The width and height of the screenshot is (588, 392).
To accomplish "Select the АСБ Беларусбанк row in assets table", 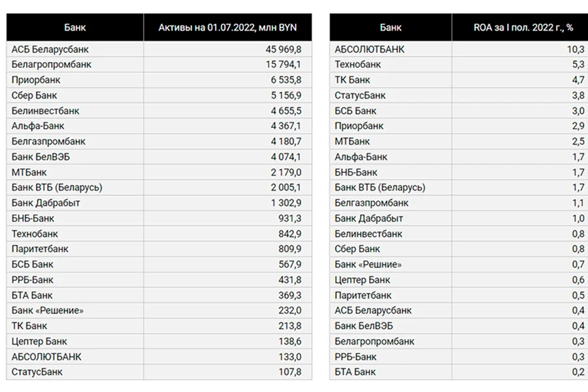I will [x=159, y=49].
